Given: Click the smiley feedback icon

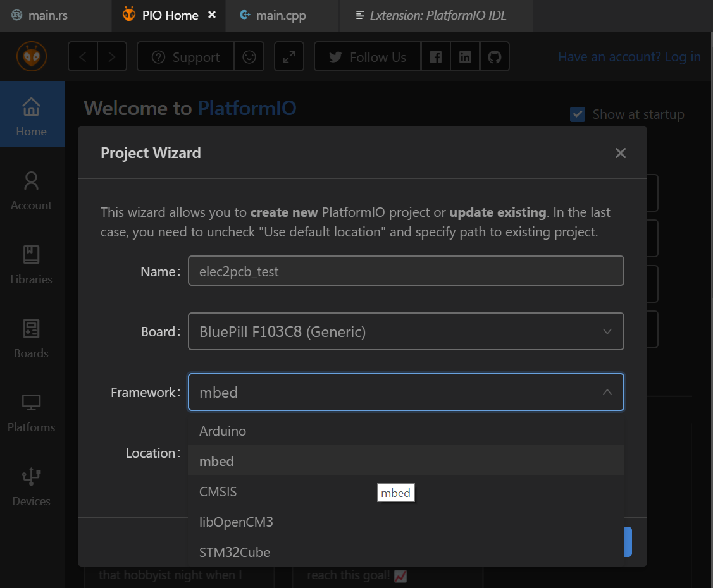Looking at the screenshot, I should pos(249,57).
